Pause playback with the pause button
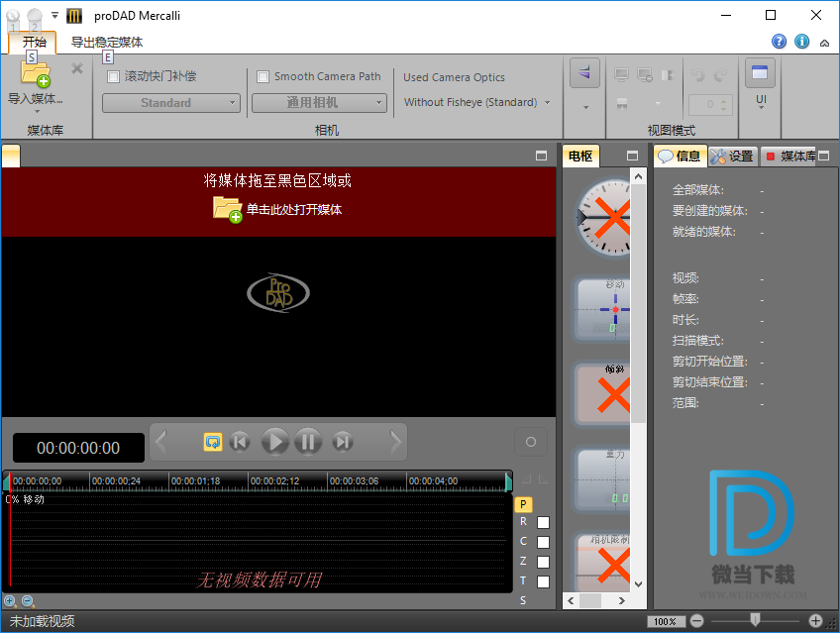The width and height of the screenshot is (840, 633). 308,442
